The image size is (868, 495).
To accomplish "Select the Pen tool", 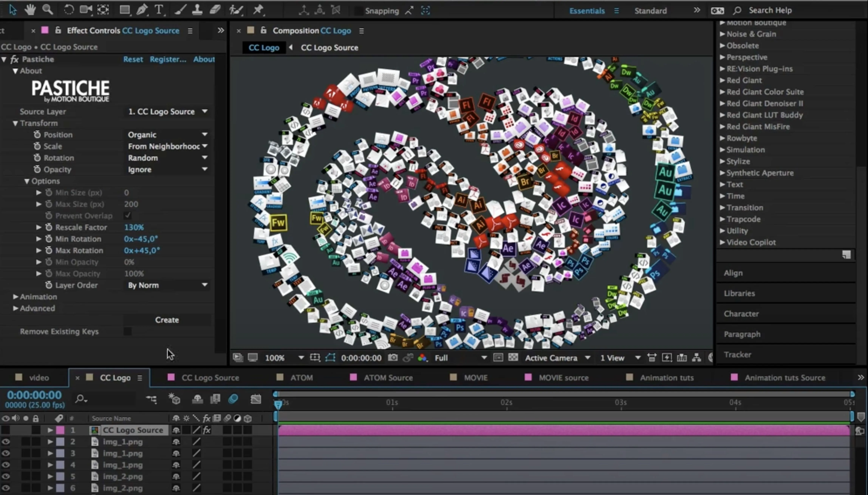I will (x=142, y=10).
